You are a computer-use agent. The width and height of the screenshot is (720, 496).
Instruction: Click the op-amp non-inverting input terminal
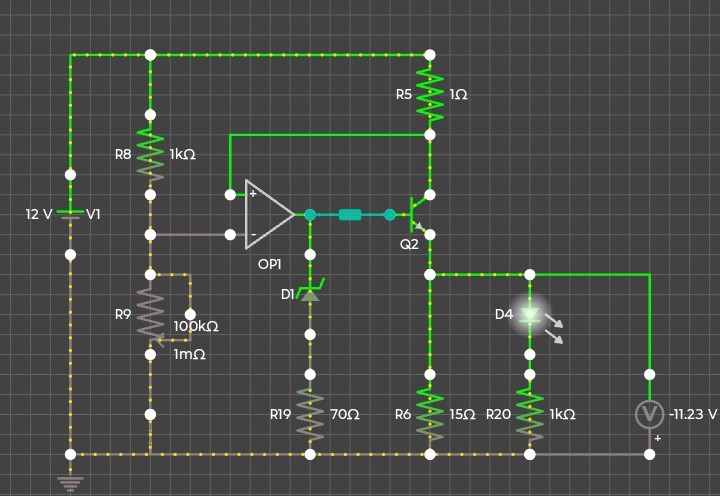pos(230,194)
